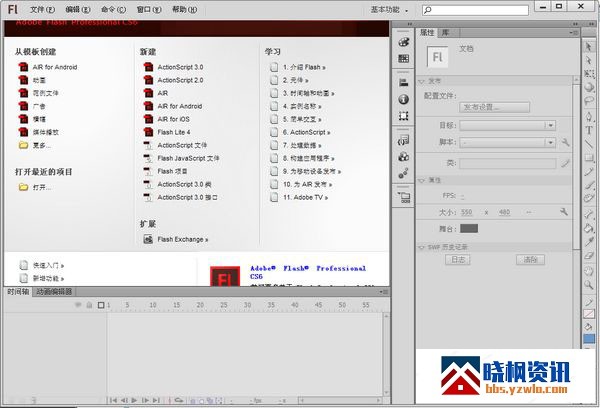Open the Swatches grid panel icon
600x408 pixels.
403,58
